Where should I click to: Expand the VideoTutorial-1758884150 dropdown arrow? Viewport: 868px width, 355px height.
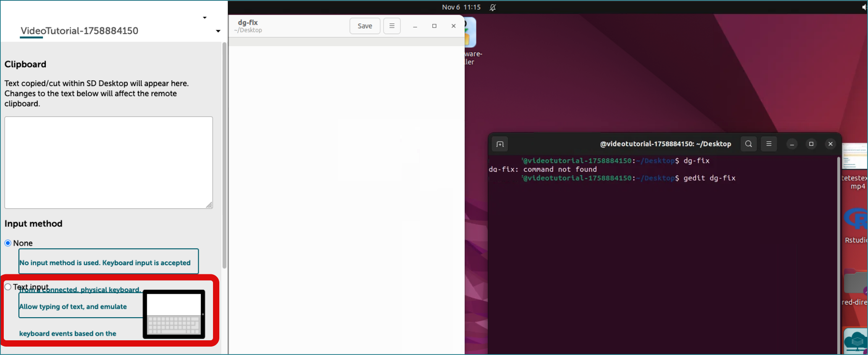click(x=218, y=31)
